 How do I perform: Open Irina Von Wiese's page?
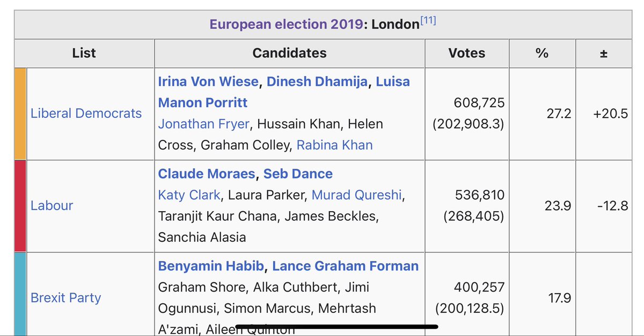coord(209,81)
